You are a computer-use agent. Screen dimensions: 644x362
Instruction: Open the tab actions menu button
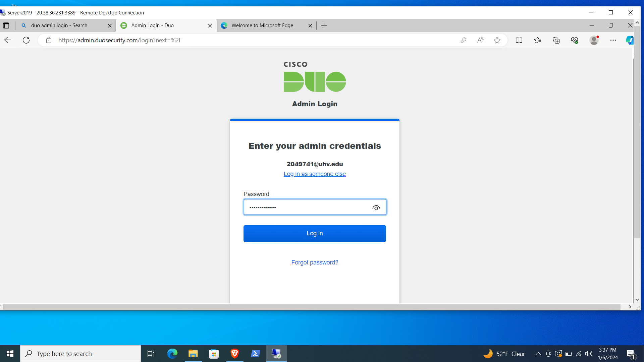coord(6,25)
